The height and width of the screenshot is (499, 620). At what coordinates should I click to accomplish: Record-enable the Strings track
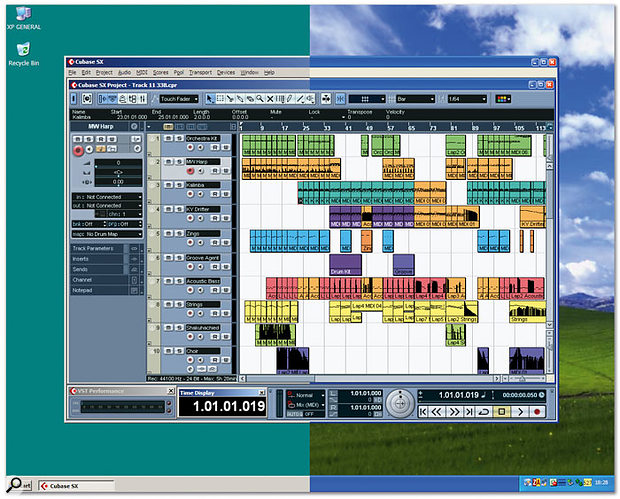coord(190,314)
